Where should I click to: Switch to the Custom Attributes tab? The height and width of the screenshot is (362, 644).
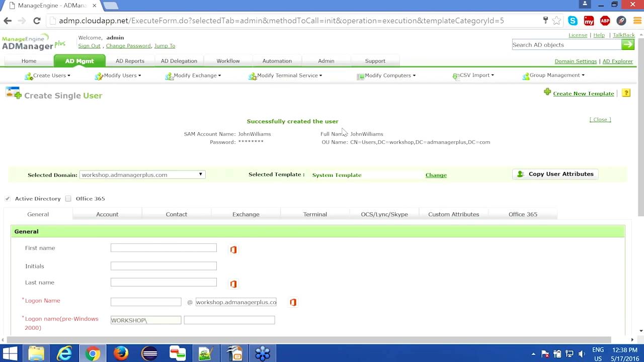click(453, 214)
